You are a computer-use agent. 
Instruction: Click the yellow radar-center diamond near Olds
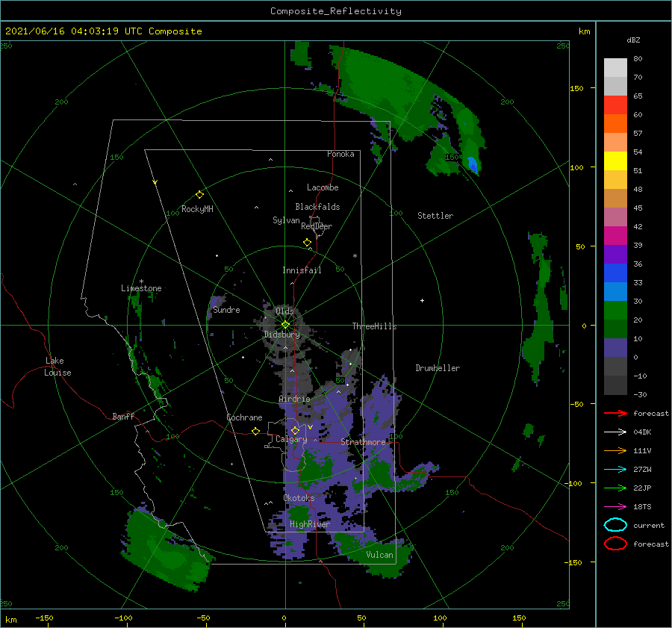click(285, 325)
